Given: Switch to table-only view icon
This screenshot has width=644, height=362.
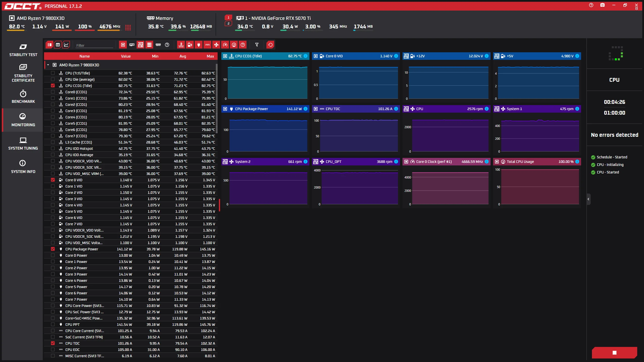Looking at the screenshot, I should pos(58,45).
